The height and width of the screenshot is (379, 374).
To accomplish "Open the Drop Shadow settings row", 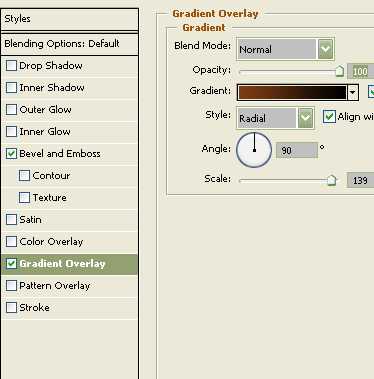I will [70, 66].
